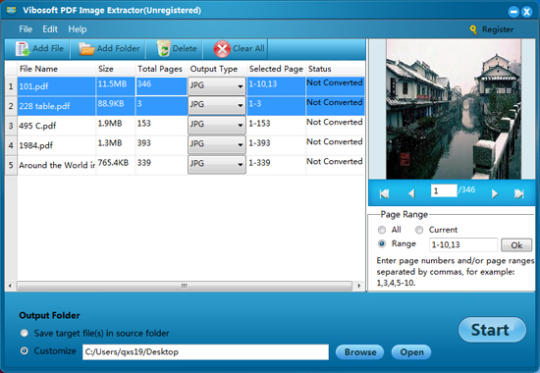This screenshot has width=540, height=373.
Task: Click the Start button
Action: (492, 330)
